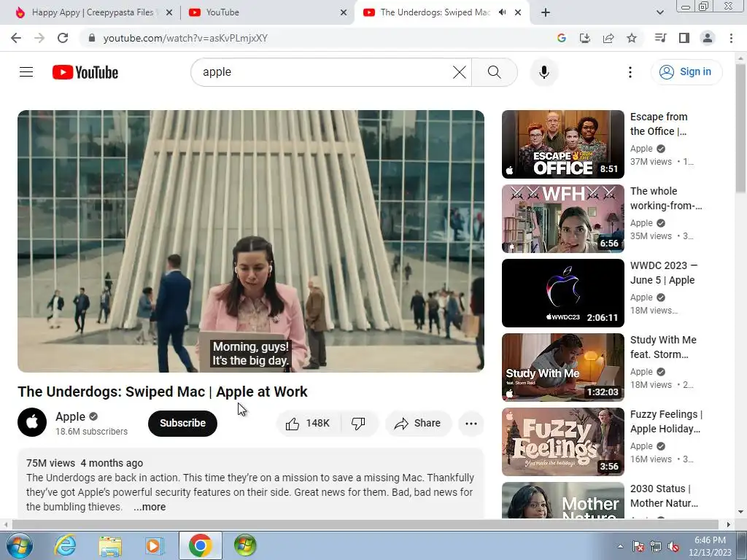The height and width of the screenshot is (560, 747).
Task: Share the Underdogs video
Action: tap(418, 424)
